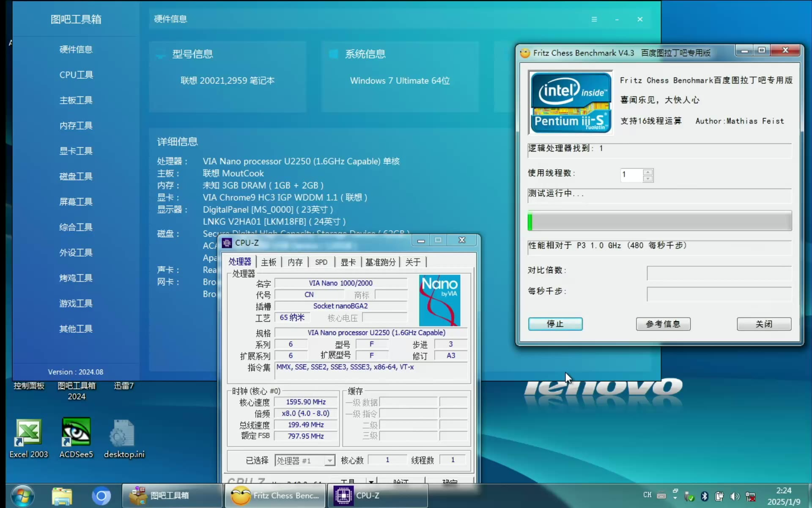Click the green benchmark progress bar
The width and height of the screenshot is (812, 508).
tap(660, 221)
